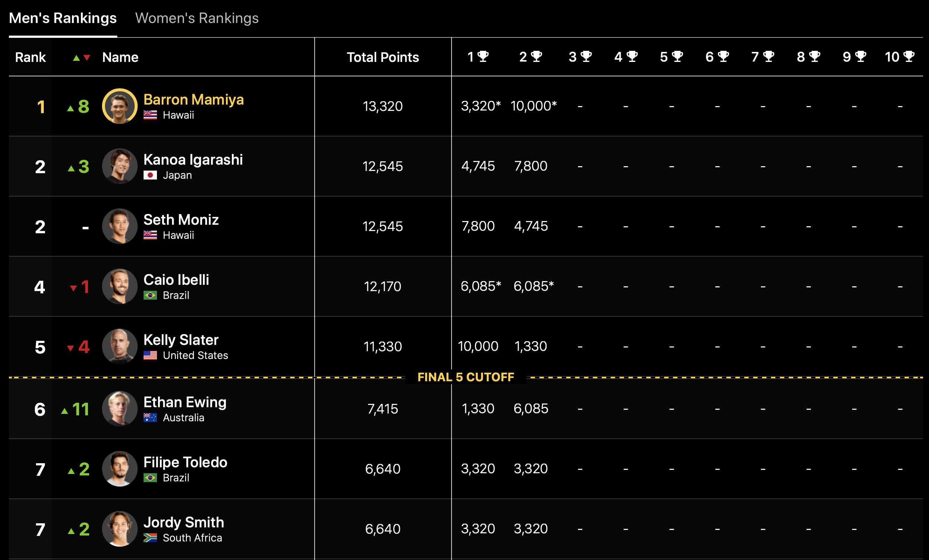Screen dimensions: 929x560
Task: Open Barron Mamiya's profile link
Action: [193, 99]
